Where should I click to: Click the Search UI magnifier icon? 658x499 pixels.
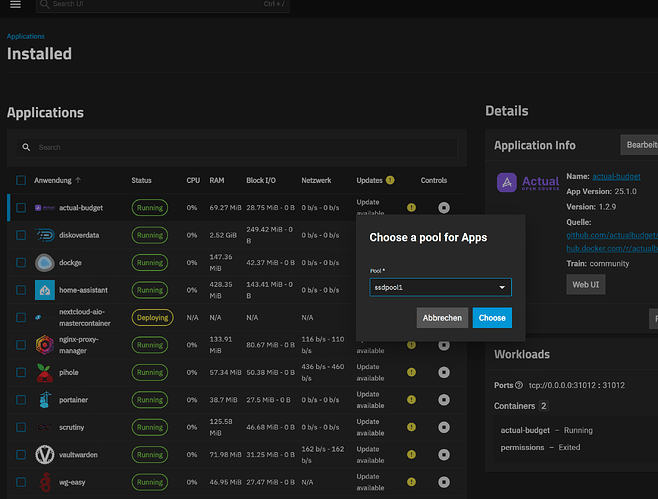click(x=44, y=5)
